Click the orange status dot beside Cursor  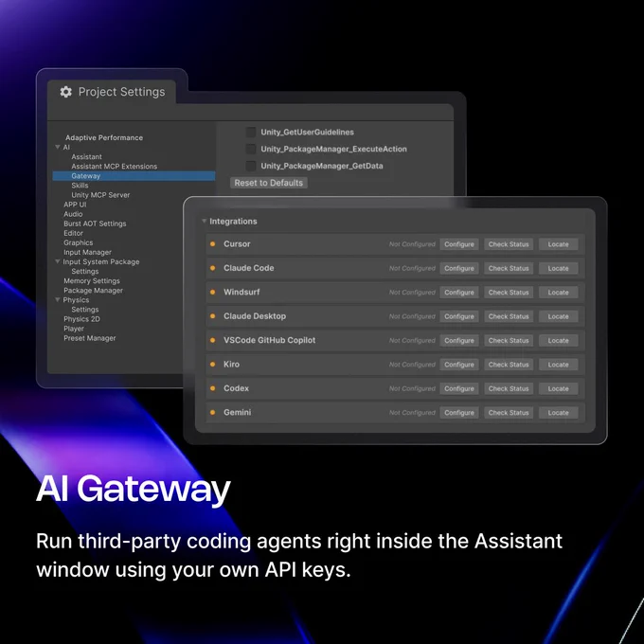(213, 244)
